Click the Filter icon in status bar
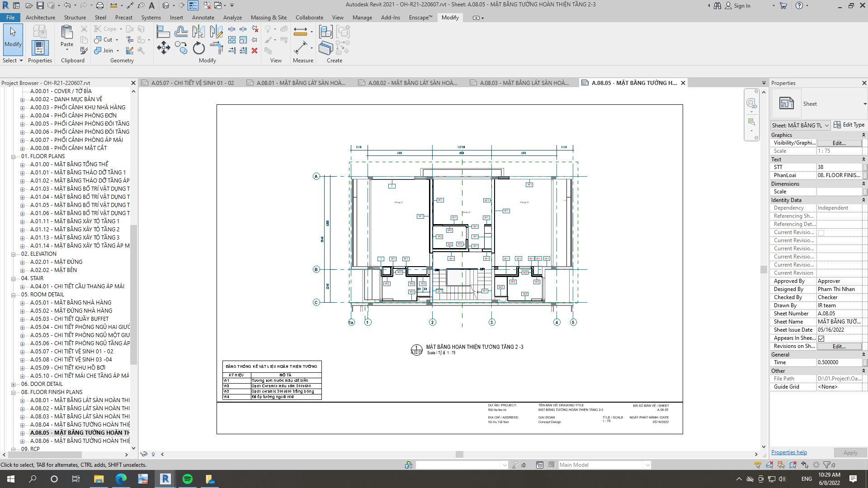The width and height of the screenshot is (868, 488). click(827, 465)
